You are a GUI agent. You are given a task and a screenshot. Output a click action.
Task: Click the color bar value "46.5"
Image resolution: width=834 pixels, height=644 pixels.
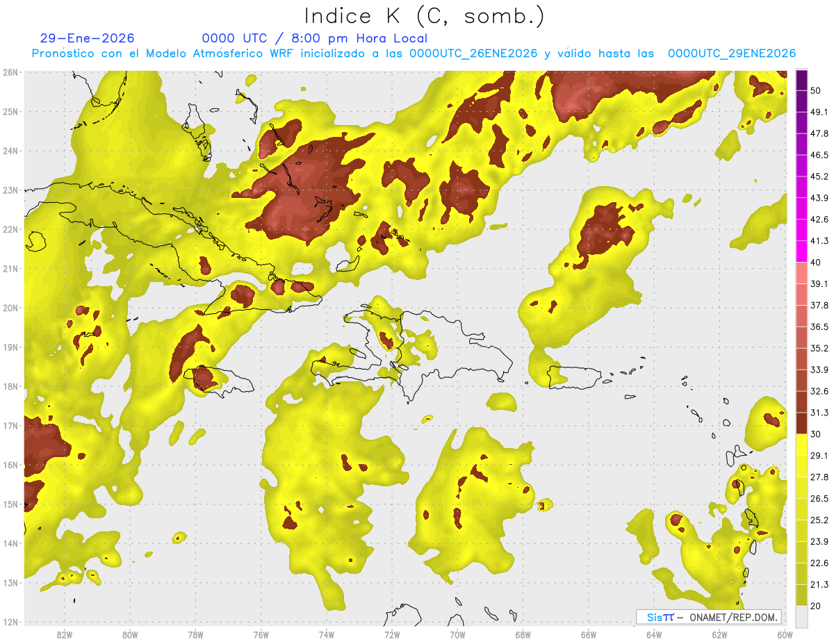click(x=820, y=155)
